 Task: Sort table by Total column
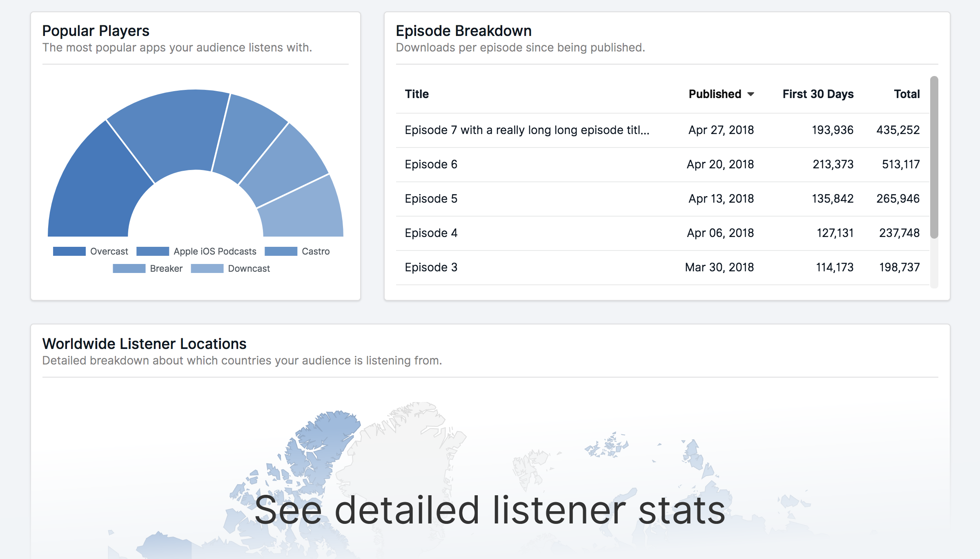click(x=906, y=94)
